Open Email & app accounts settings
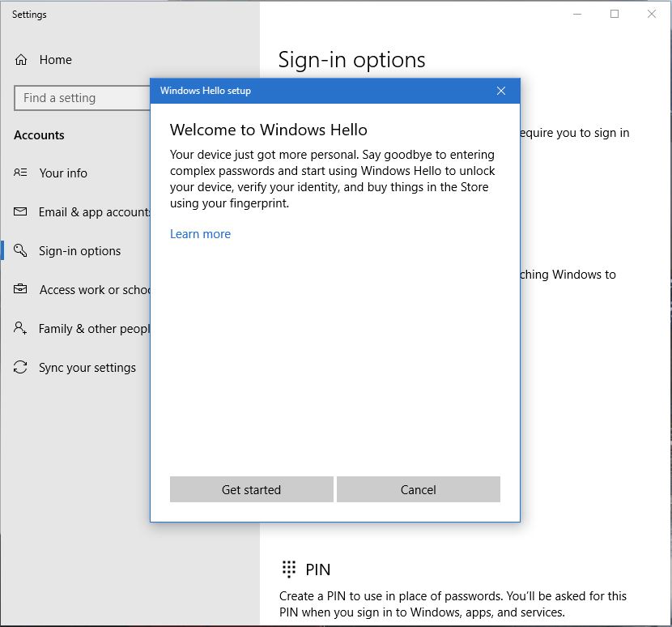Screen dimensions: 672x627 click(x=89, y=211)
